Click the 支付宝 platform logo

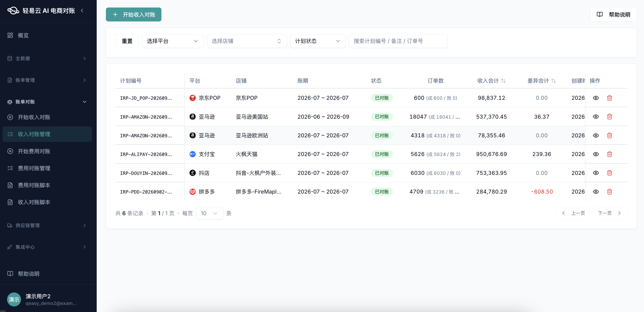point(193,154)
